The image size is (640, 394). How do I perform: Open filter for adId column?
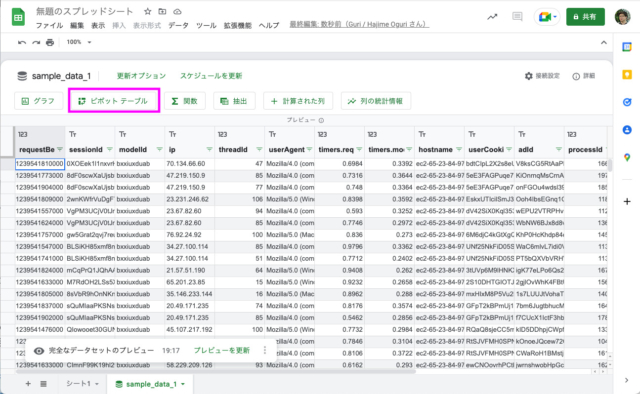tap(559, 149)
